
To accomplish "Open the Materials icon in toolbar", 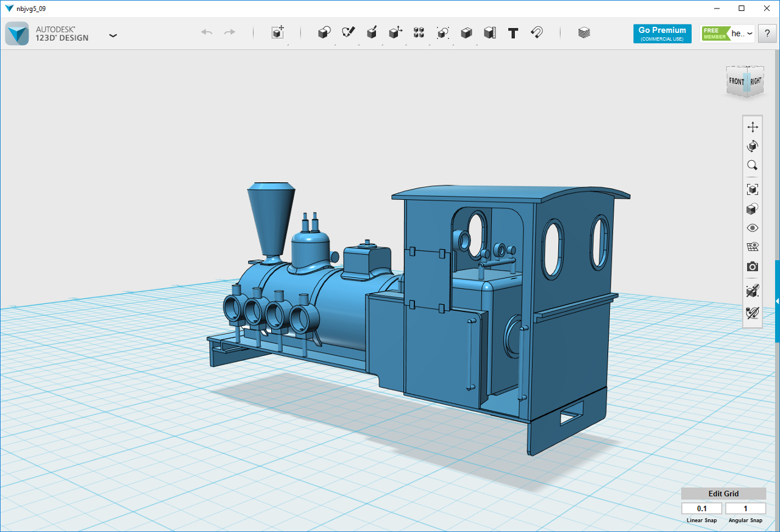I will pyautogui.click(x=584, y=33).
